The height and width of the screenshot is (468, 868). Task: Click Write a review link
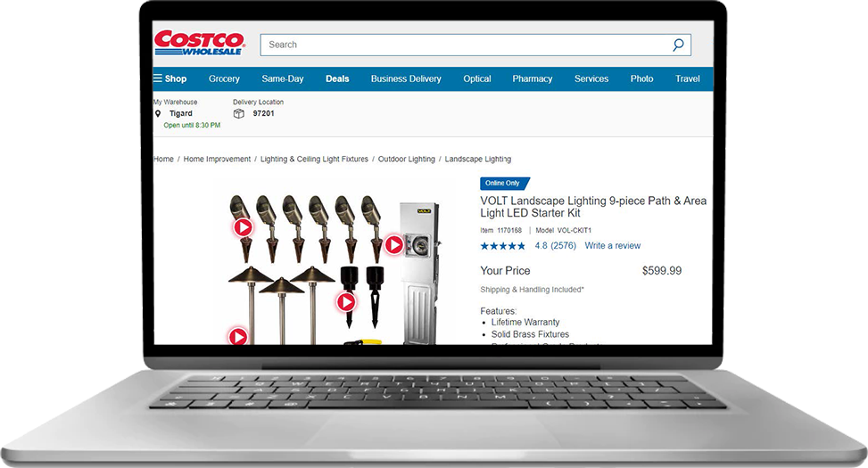coord(613,246)
